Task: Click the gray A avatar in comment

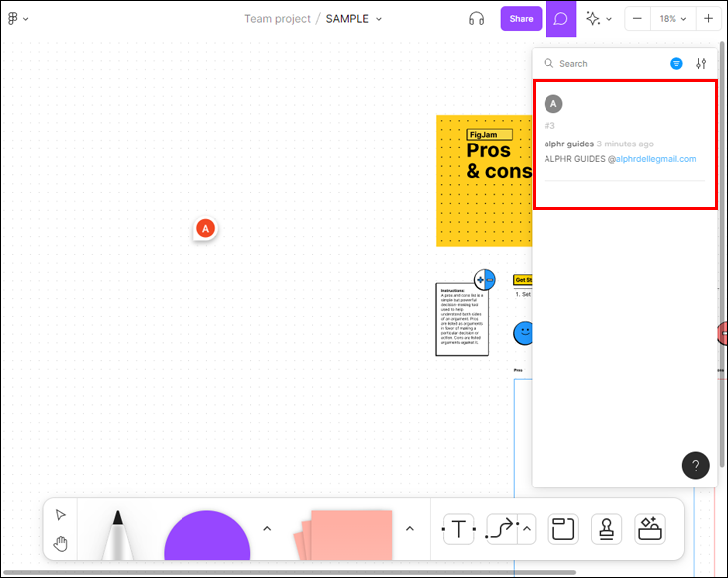Action: tap(553, 104)
